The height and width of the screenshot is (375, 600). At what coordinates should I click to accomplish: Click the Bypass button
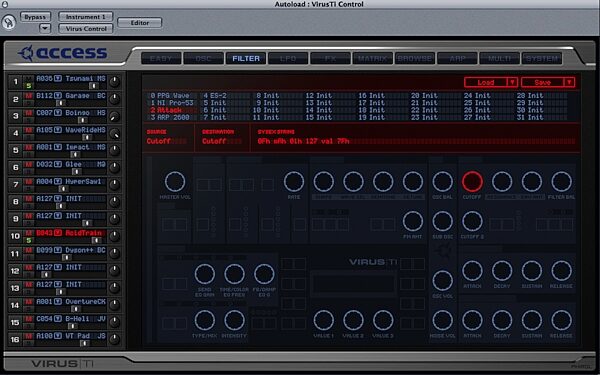coord(35,17)
